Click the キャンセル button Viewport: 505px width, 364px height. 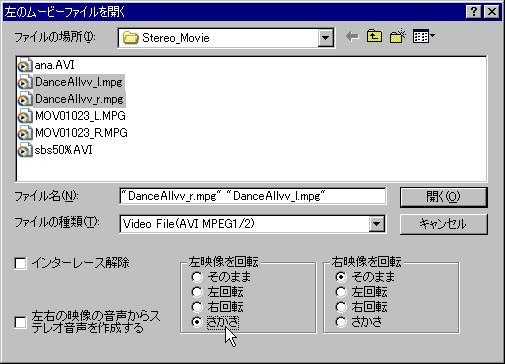[x=444, y=224]
